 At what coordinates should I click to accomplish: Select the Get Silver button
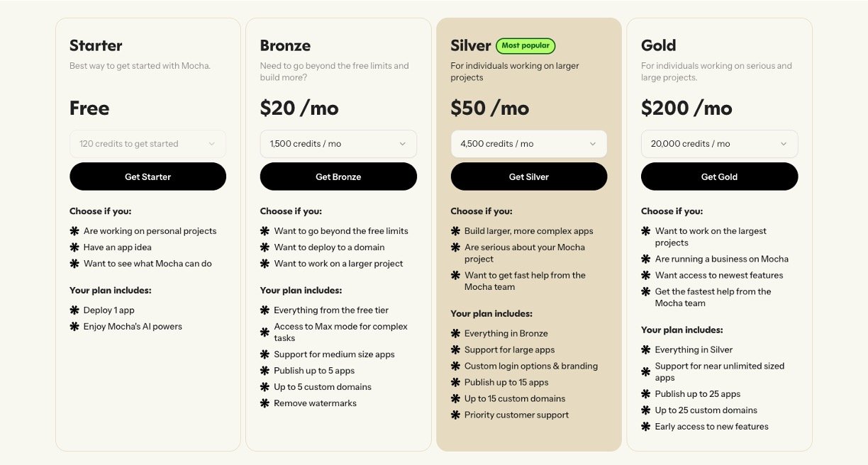[529, 177]
